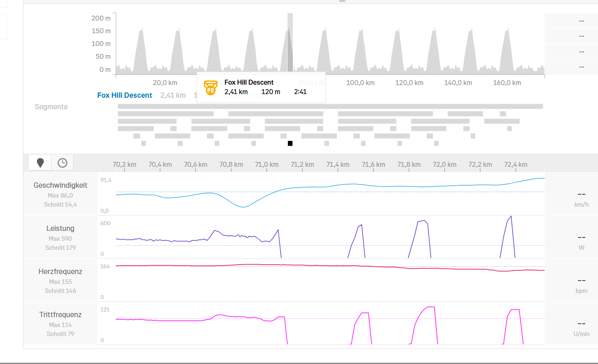Screen dimensions: 598x364
Task: Select the Trittfrequenz chart label
Action: pyautogui.click(x=60, y=315)
